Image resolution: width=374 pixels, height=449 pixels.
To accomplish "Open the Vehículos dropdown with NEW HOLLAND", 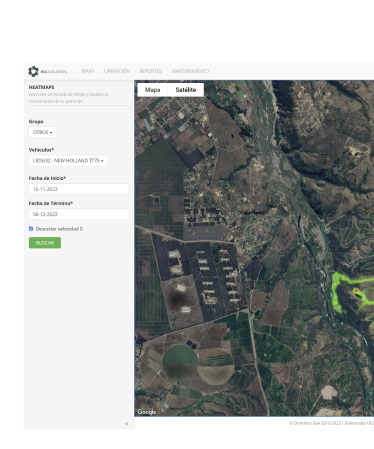I will click(68, 161).
